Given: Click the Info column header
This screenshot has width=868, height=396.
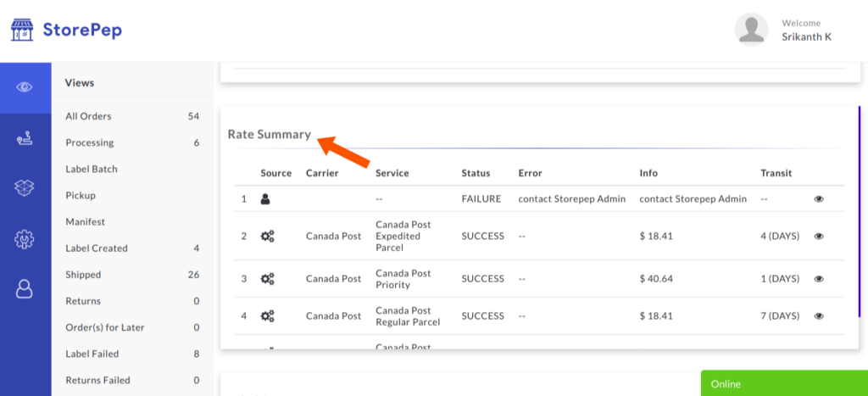Looking at the screenshot, I should click(648, 173).
